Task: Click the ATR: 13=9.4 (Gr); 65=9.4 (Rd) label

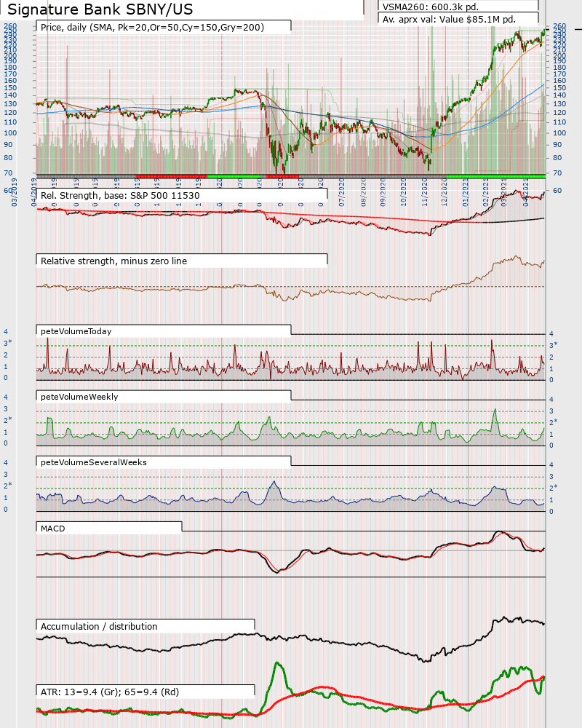Action: [x=110, y=692]
